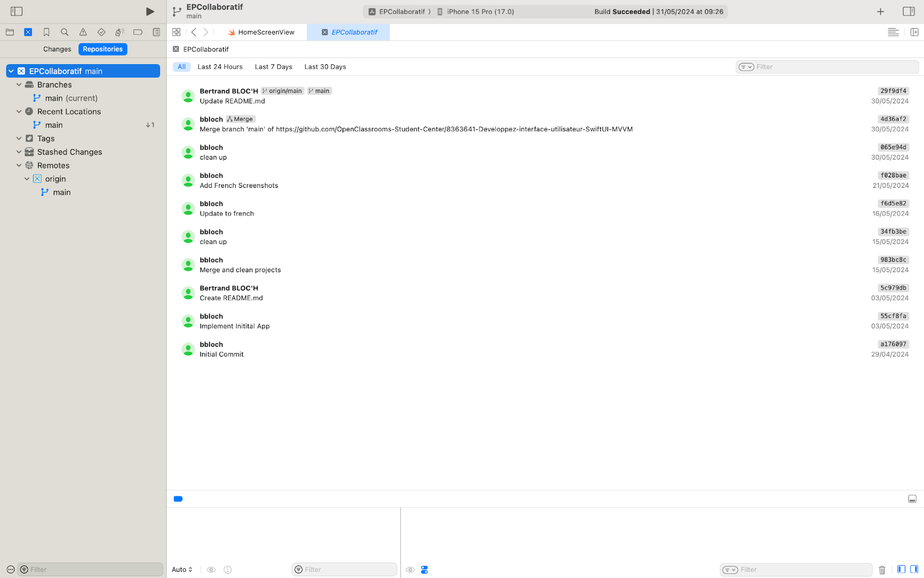Hide the debug area button

912,499
